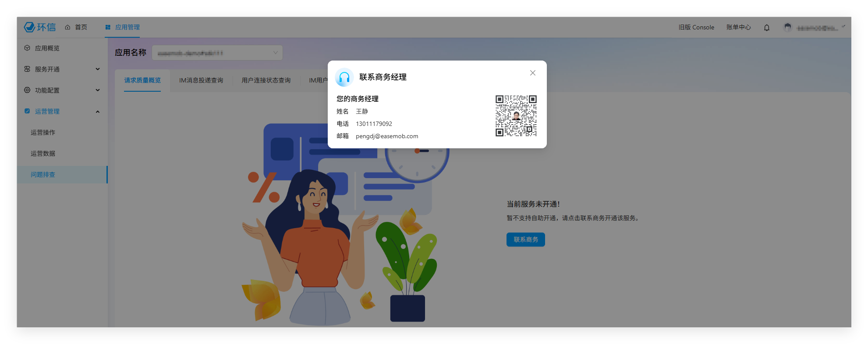Expand the 功能配置 sidebar section
This screenshot has width=868, height=344.
pos(62,90)
